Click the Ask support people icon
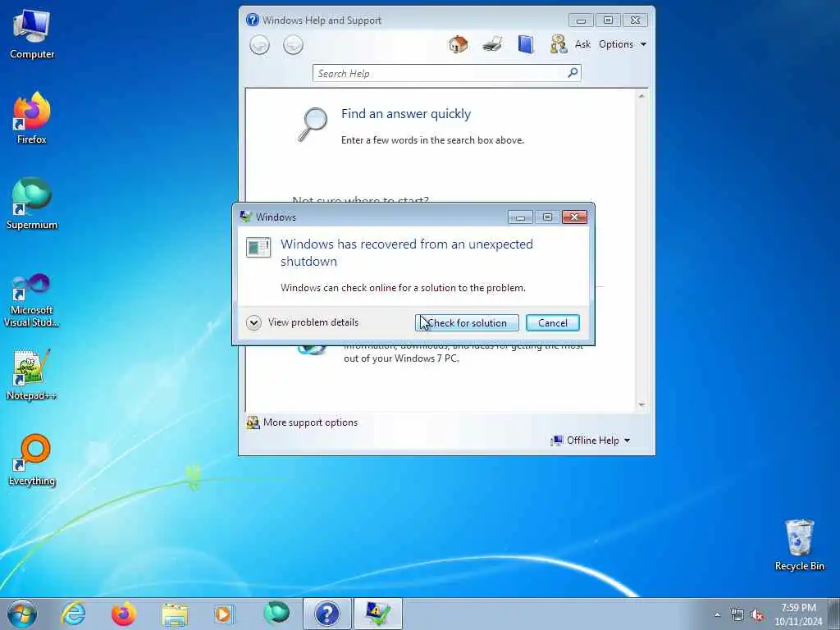 point(558,44)
